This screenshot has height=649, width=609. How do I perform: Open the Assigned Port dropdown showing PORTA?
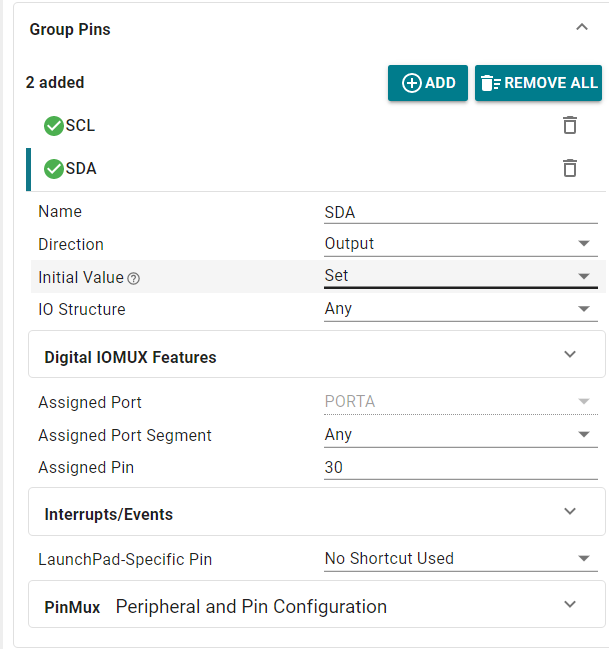tap(461, 402)
